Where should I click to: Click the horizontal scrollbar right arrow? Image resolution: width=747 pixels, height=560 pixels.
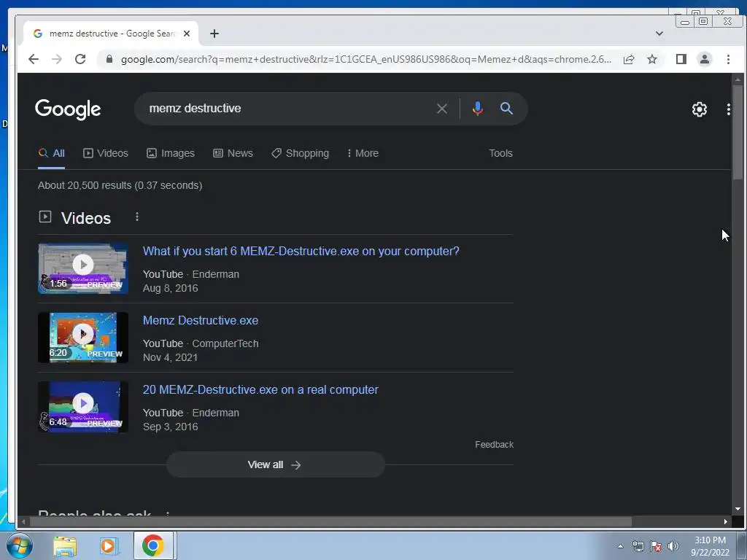point(726,521)
